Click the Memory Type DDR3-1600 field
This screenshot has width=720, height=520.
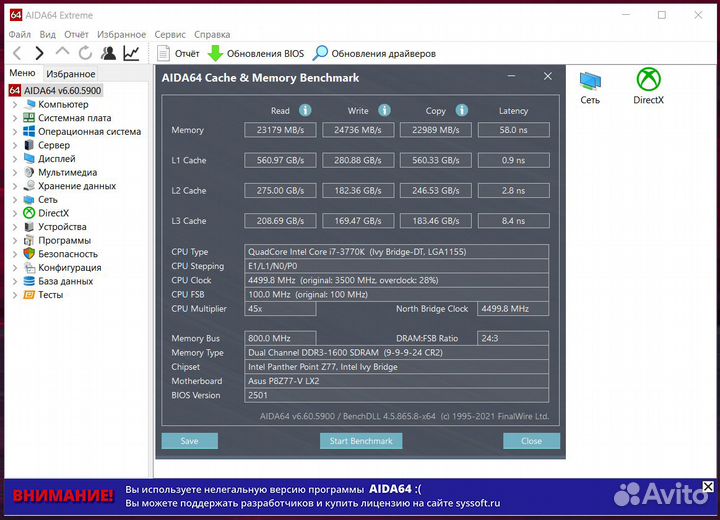coord(396,353)
